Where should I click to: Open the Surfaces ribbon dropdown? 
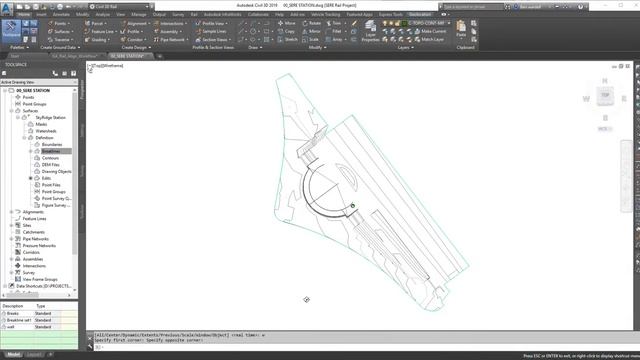61,31
